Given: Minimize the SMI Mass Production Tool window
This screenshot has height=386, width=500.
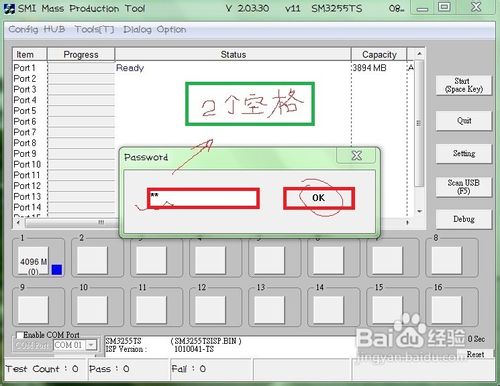Looking at the screenshot, I should (x=422, y=8).
